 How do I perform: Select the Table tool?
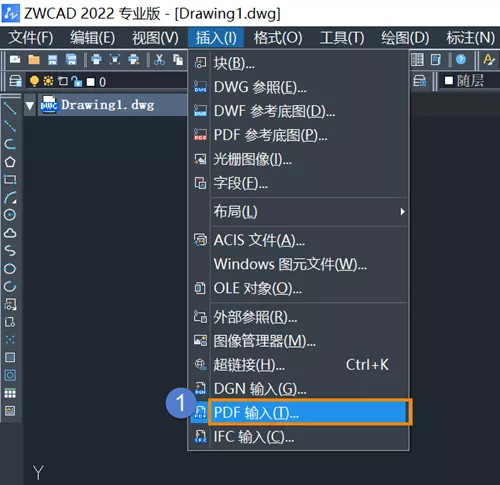pos(10,394)
